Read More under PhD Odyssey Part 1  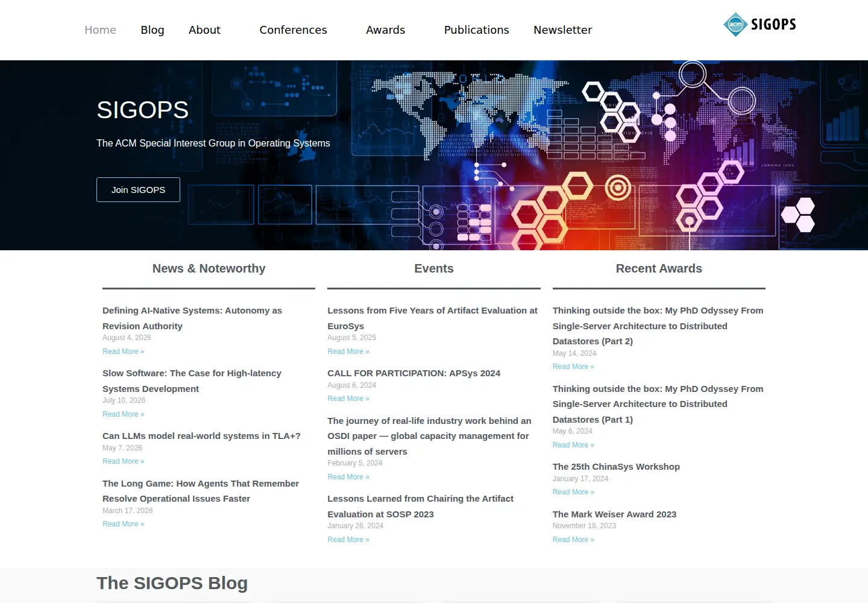pyautogui.click(x=573, y=445)
